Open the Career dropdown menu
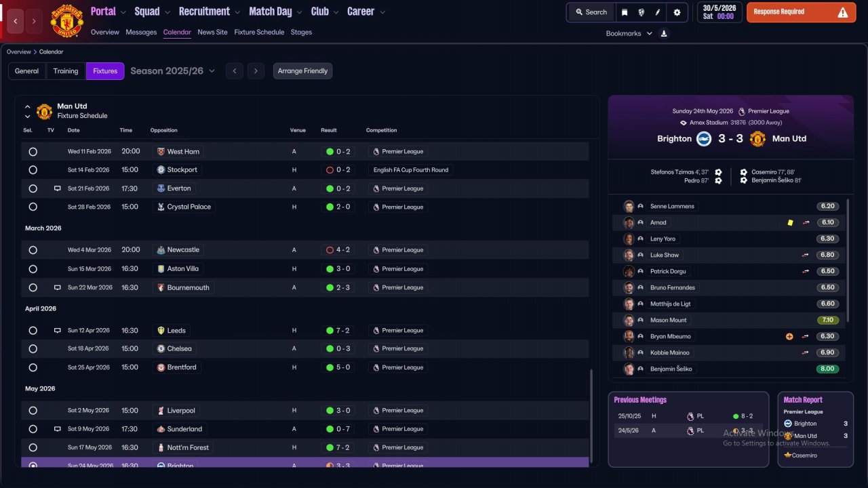 click(366, 12)
